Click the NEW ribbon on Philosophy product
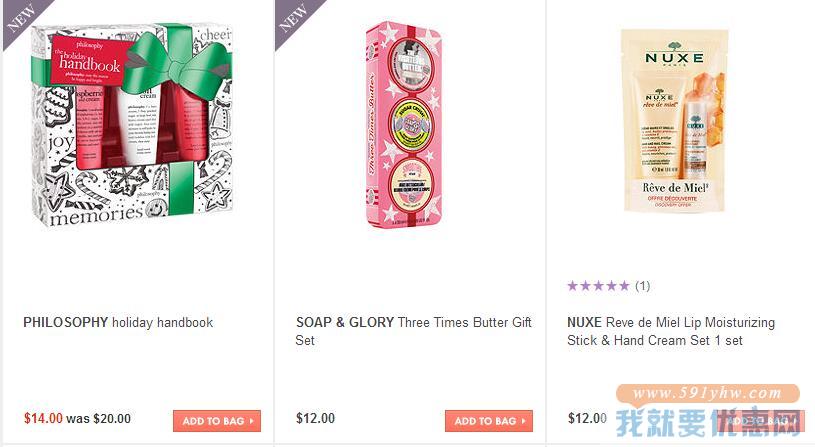 point(21,18)
